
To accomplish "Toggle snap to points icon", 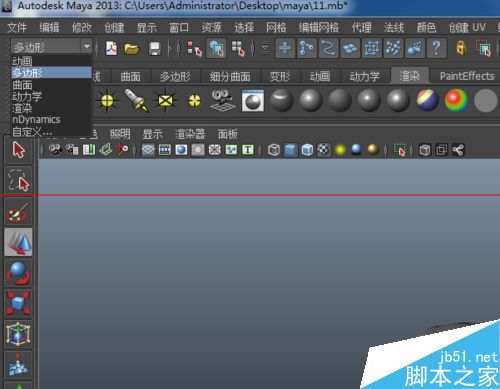I will tap(328, 48).
